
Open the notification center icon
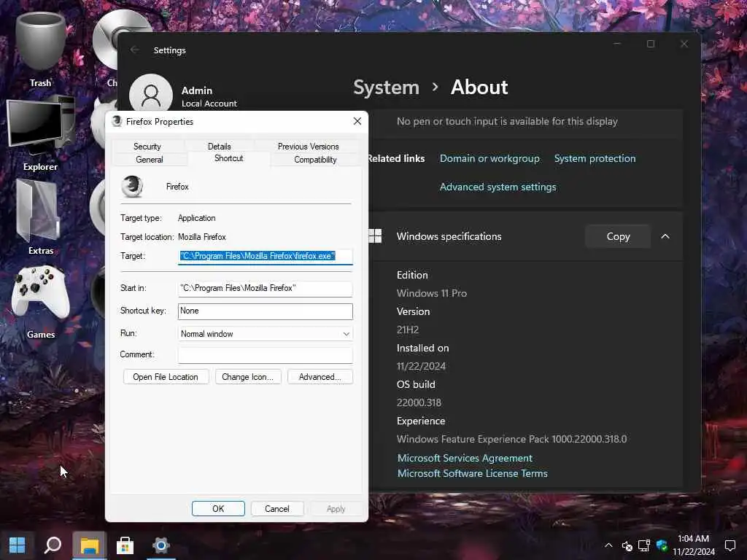729,545
